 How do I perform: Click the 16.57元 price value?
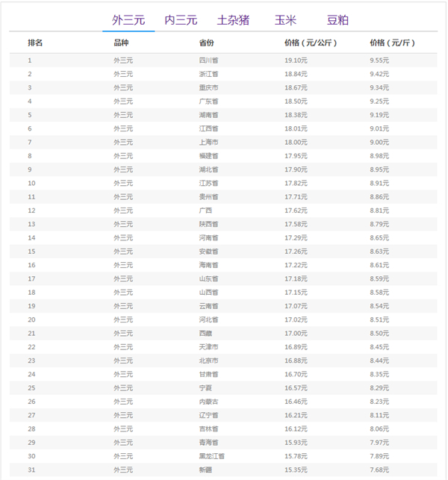click(x=296, y=388)
